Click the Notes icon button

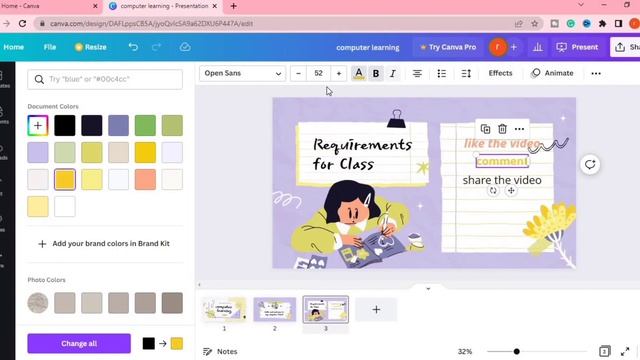point(220,351)
